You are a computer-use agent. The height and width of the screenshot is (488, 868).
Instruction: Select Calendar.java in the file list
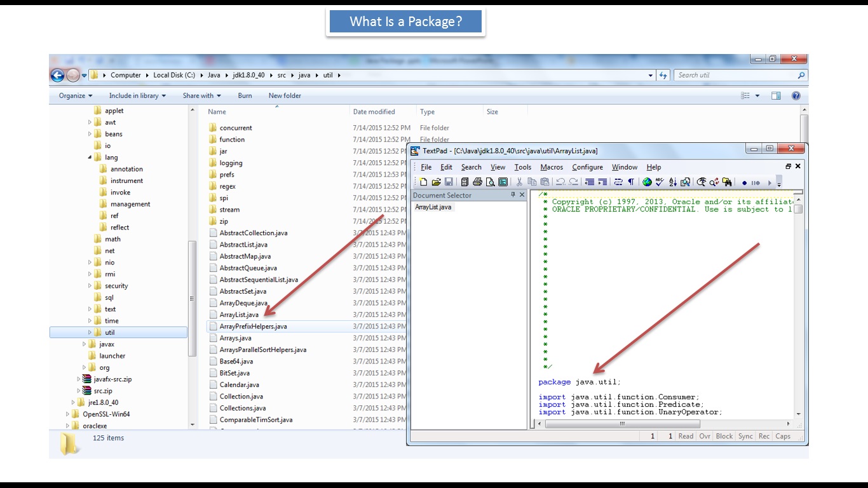click(x=239, y=384)
